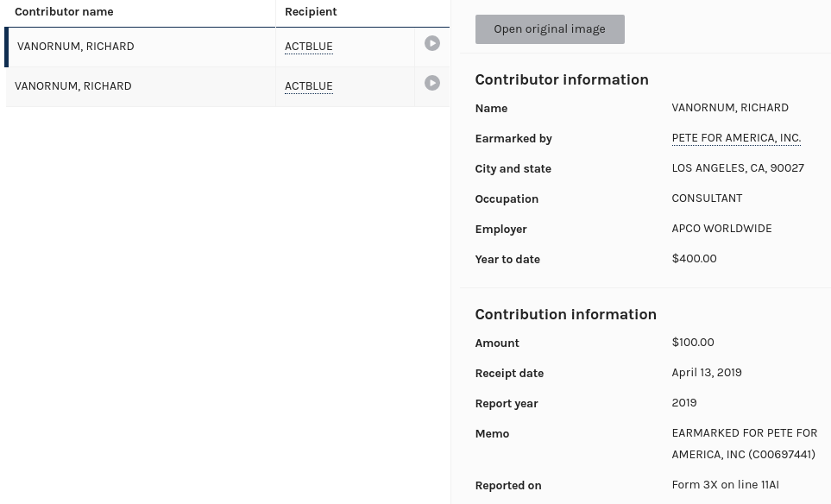
Task: Expand details arrow for second VANORNUM, RICHARD row
Action: coord(432,83)
